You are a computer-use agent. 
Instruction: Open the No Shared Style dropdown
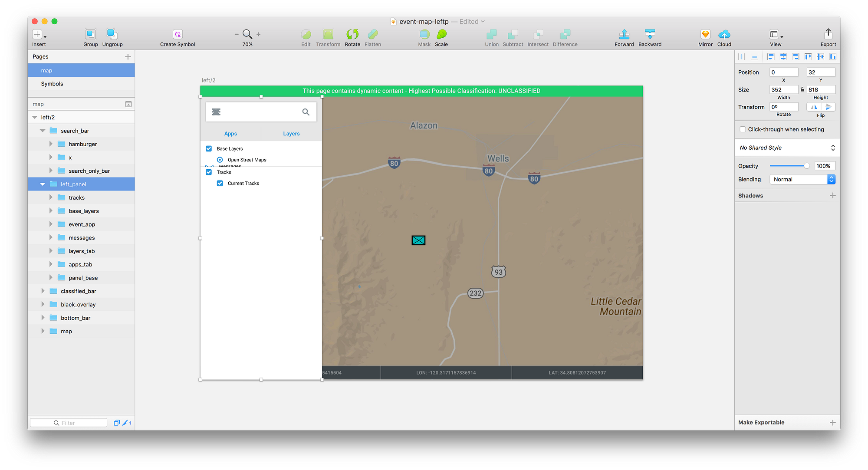pyautogui.click(x=786, y=148)
